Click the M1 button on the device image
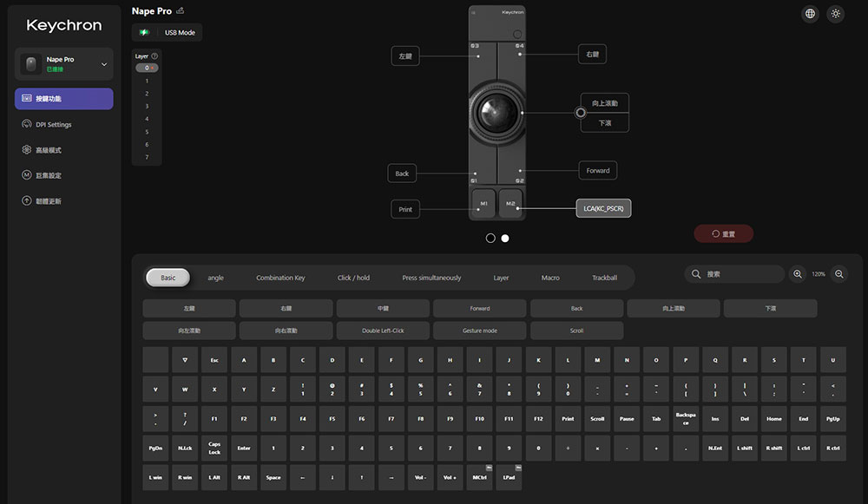Image resolution: width=868 pixels, height=504 pixels. click(483, 204)
